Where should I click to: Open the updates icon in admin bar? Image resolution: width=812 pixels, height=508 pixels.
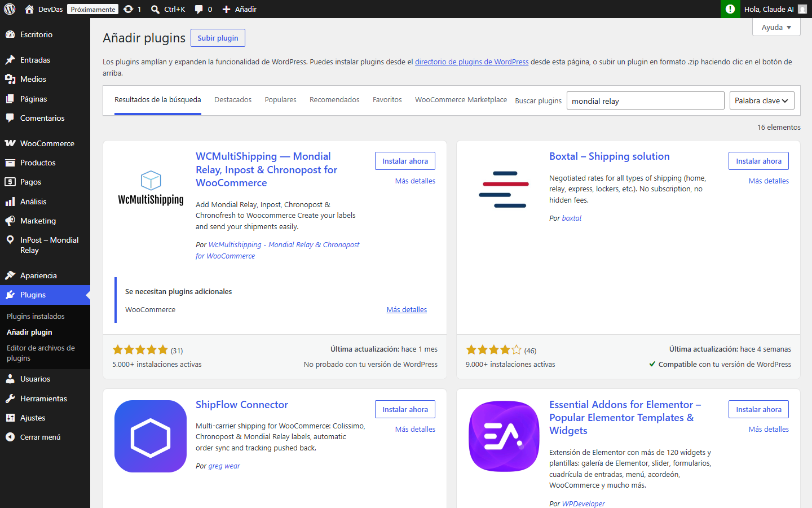pyautogui.click(x=129, y=9)
